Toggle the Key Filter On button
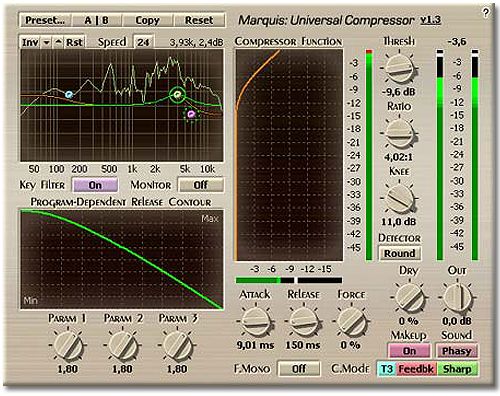The height and width of the screenshot is (396, 500). coord(95,185)
